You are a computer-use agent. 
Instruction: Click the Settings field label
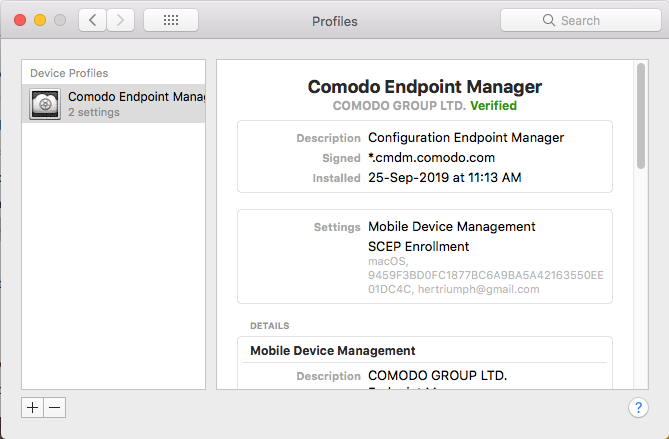[337, 227]
